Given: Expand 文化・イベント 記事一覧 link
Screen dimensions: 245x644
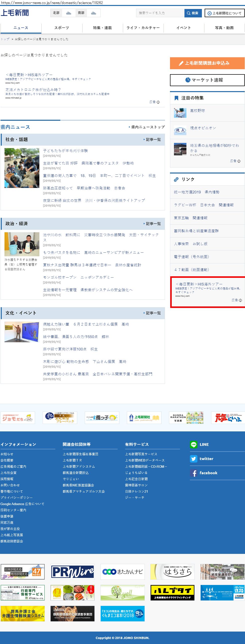Looking at the screenshot, I should [x=152, y=313].
